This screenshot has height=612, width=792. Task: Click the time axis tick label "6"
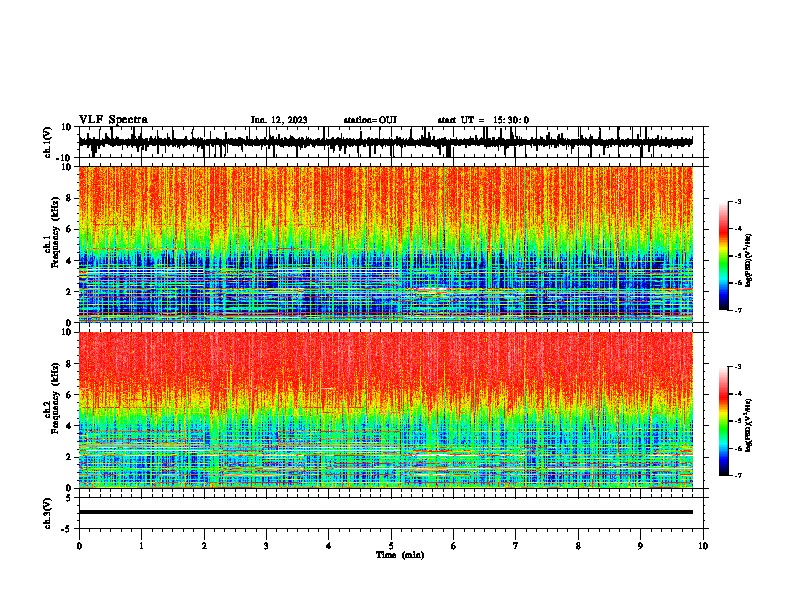click(x=454, y=546)
